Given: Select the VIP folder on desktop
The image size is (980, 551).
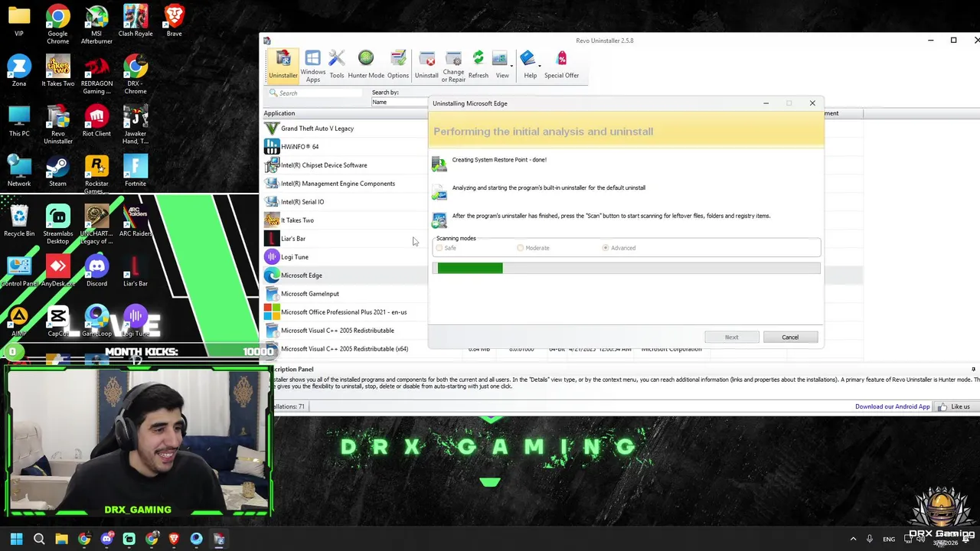Looking at the screenshot, I should (x=19, y=21).
